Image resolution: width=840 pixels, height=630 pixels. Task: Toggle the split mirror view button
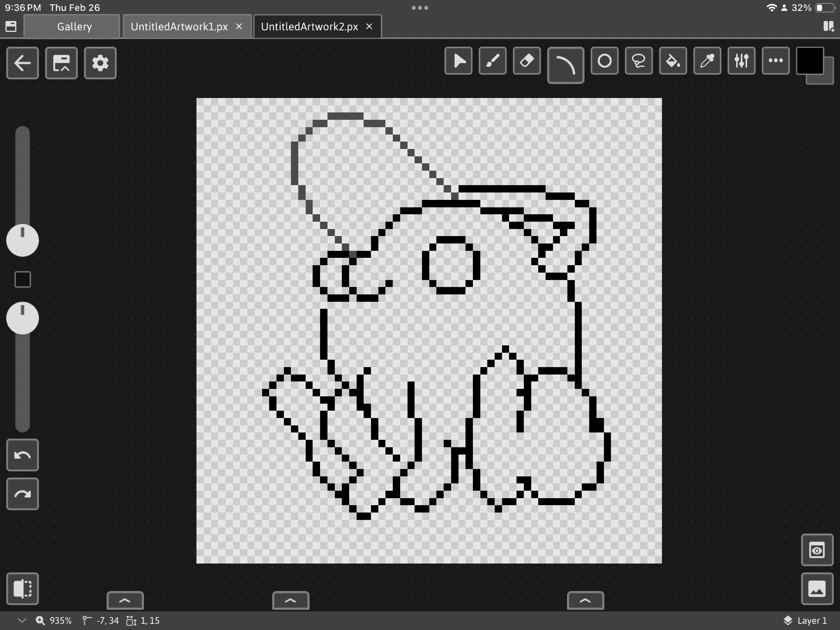23,588
